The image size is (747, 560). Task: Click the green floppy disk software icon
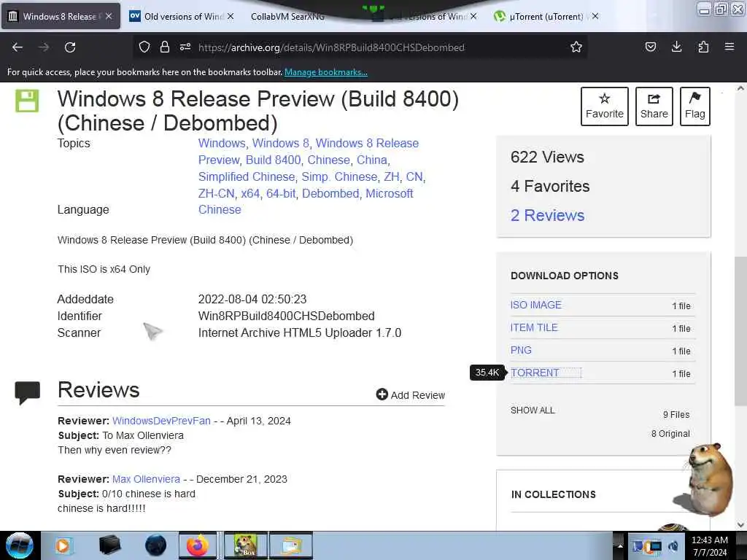(27, 101)
